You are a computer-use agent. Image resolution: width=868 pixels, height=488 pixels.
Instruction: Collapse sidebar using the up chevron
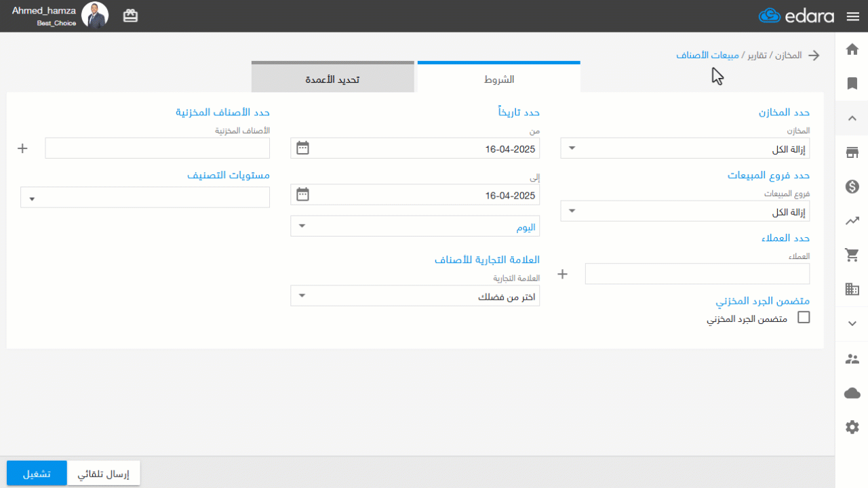852,118
